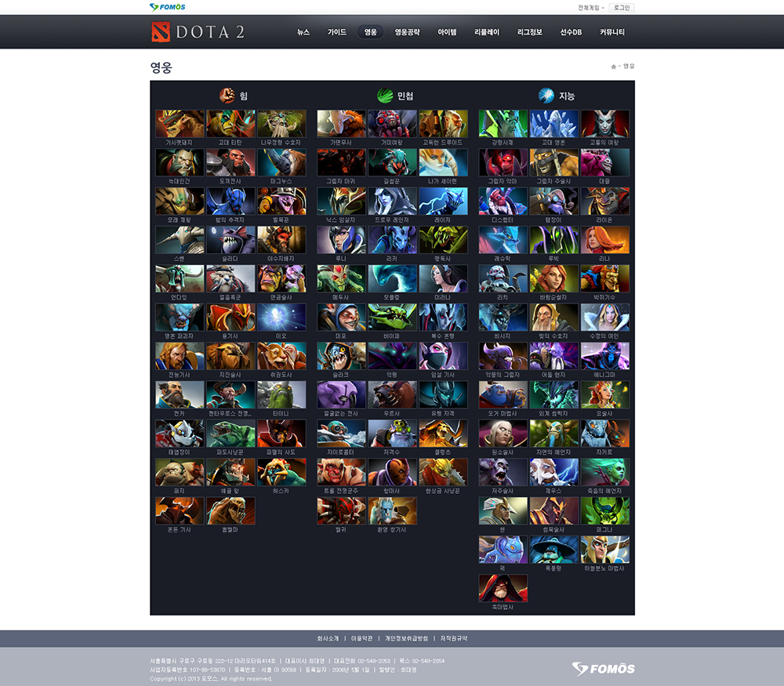Click the 지능 intelligence blue icon

546,95
